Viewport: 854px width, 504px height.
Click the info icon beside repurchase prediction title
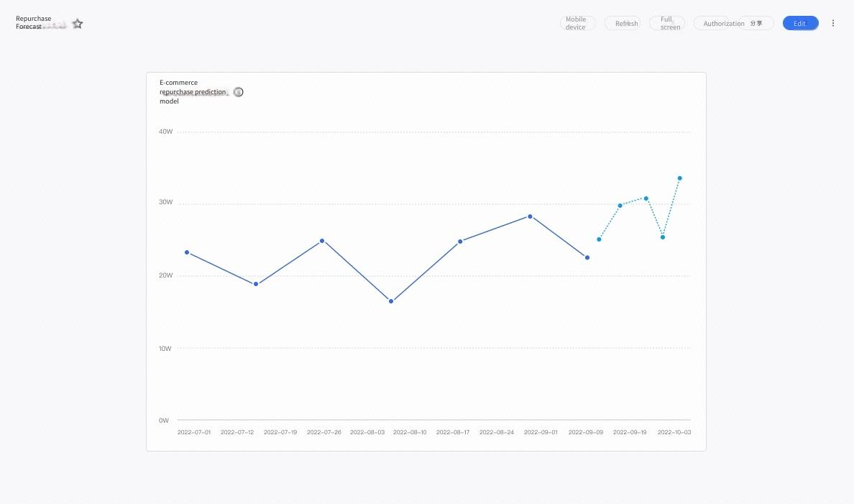[x=238, y=92]
